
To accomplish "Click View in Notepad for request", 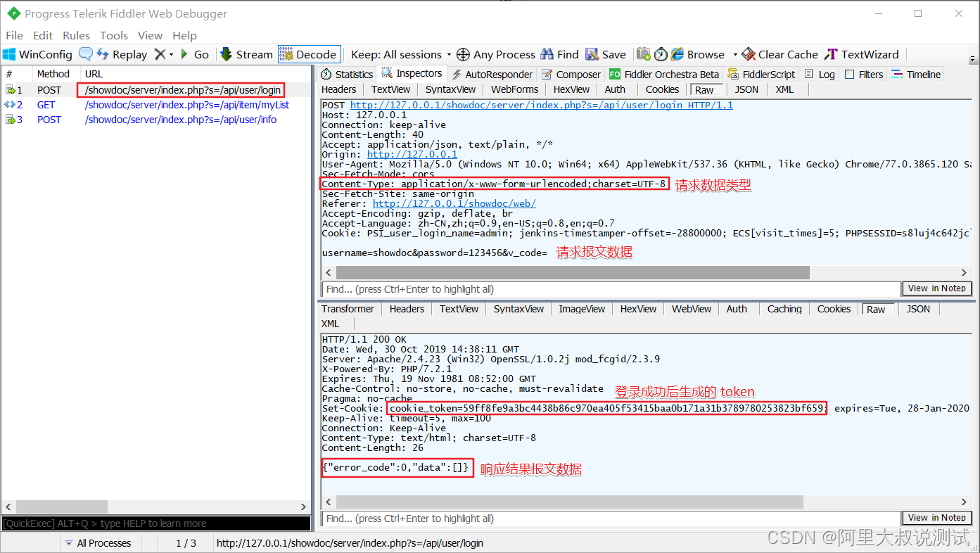I will [936, 288].
